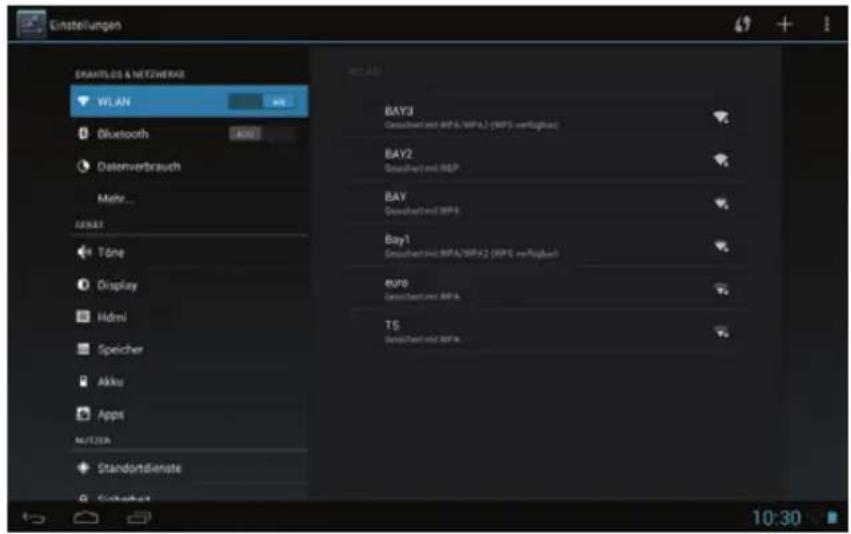The width and height of the screenshot is (851, 534).
Task: Select the euro wireless network
Action: [548, 289]
